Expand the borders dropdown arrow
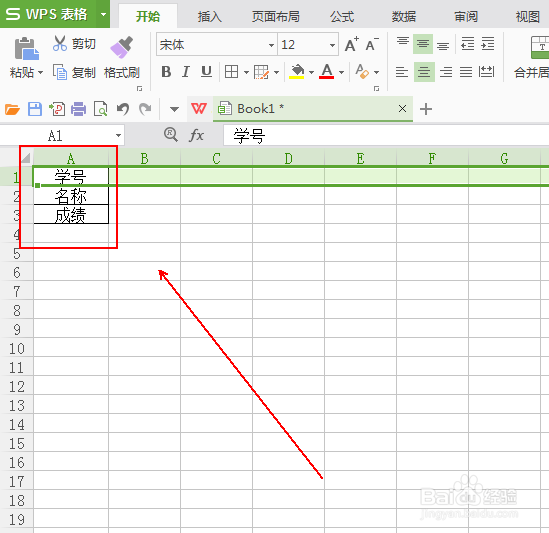Screen dimensions: 549x533 (x=246, y=72)
